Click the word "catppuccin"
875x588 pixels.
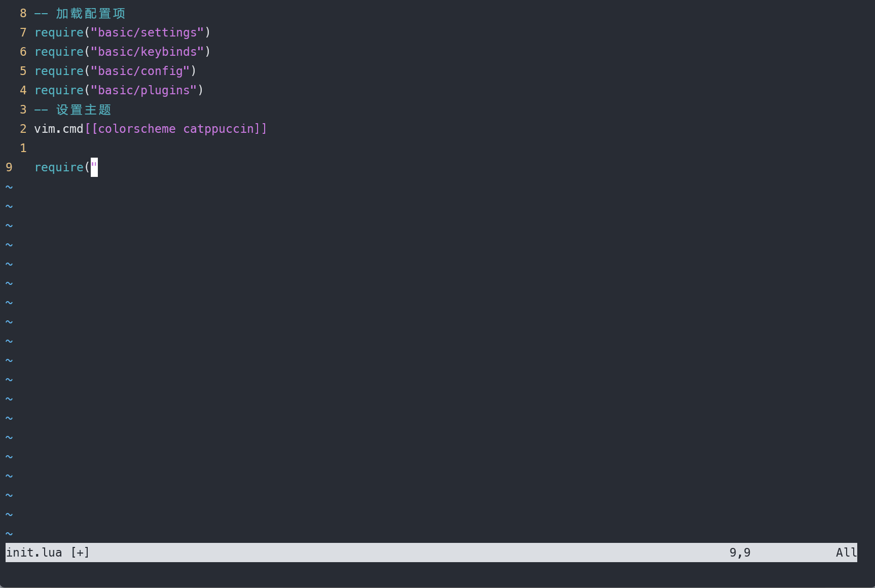point(218,129)
